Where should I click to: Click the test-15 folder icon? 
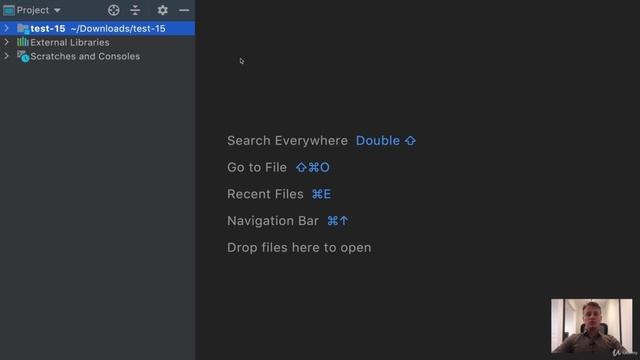click(x=23, y=29)
